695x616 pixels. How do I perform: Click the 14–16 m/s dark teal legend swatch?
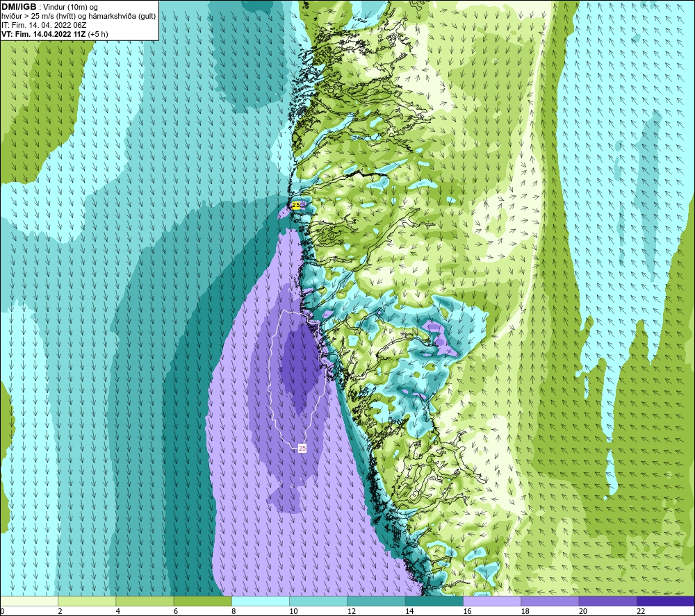(x=434, y=601)
